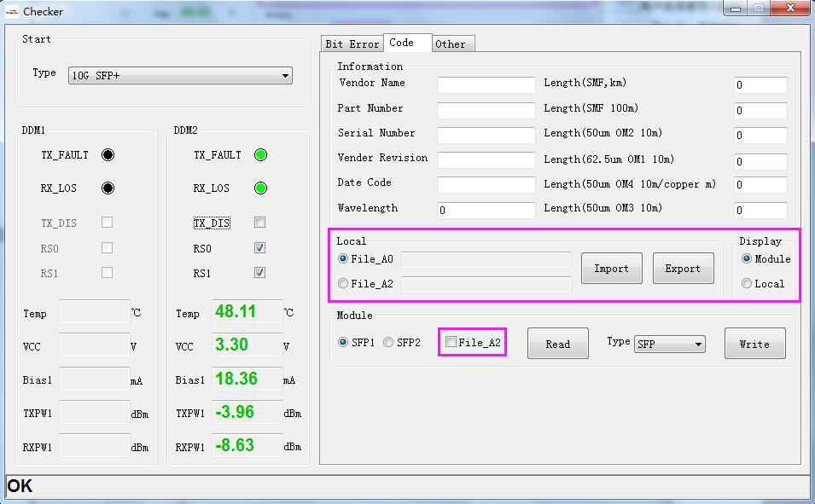Open the Module Type SFP dropdown
Screen dimensions: 815x504
(x=669, y=344)
